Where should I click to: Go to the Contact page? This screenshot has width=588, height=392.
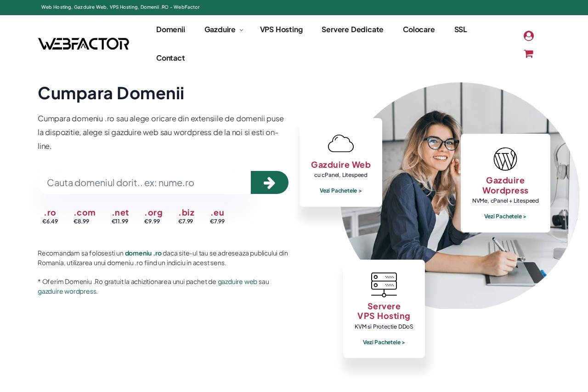(x=170, y=58)
